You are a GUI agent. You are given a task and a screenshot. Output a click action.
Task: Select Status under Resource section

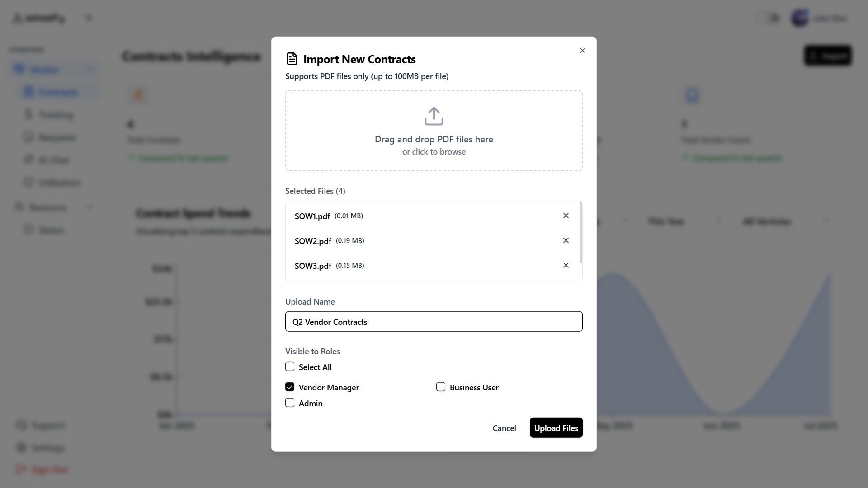click(52, 230)
